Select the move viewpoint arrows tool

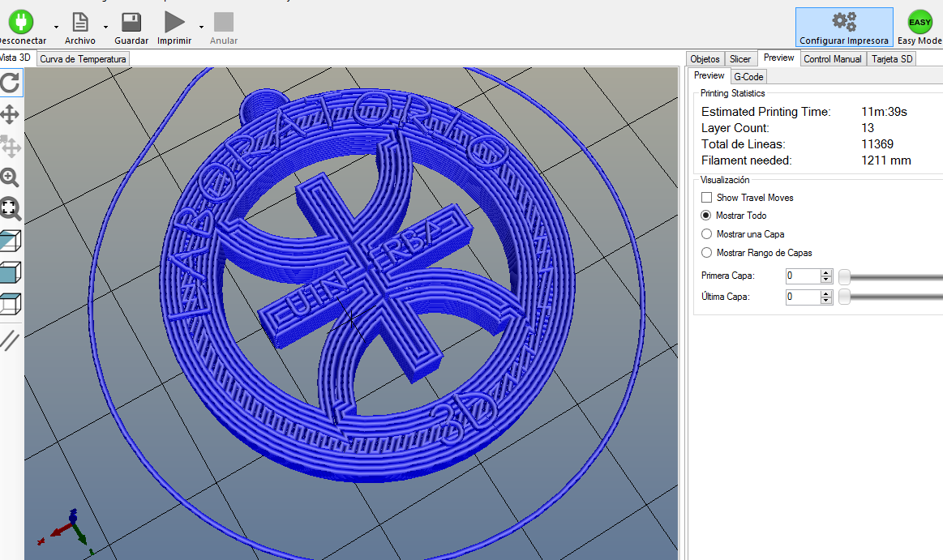tap(10, 114)
